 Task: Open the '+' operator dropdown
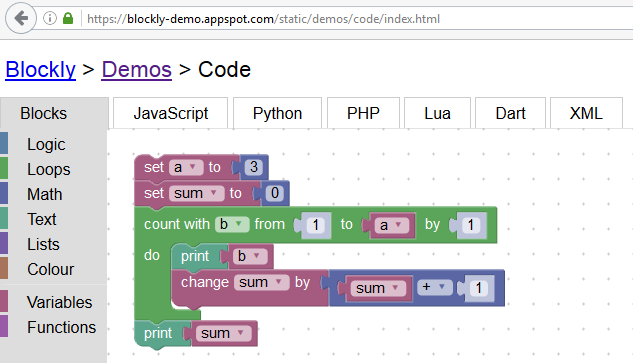click(x=434, y=287)
